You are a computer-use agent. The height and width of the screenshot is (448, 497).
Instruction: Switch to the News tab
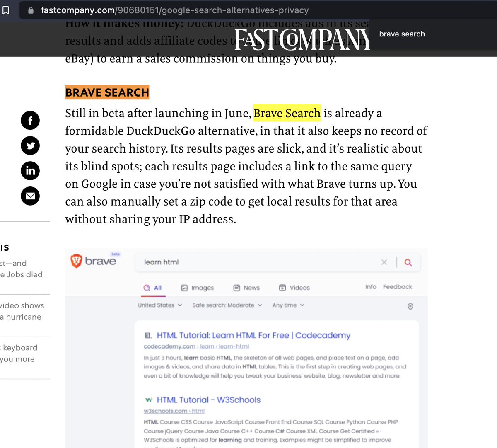coord(246,288)
